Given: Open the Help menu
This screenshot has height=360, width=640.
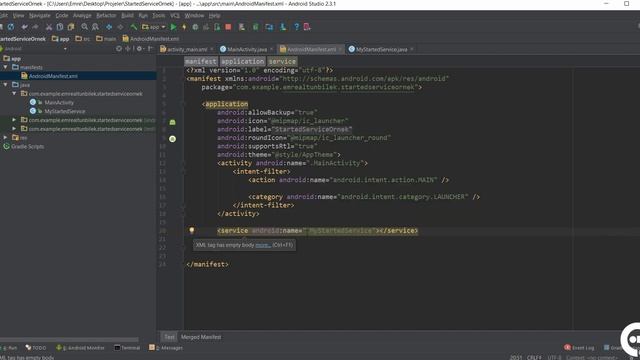Looking at the screenshot, I should pos(214,16).
